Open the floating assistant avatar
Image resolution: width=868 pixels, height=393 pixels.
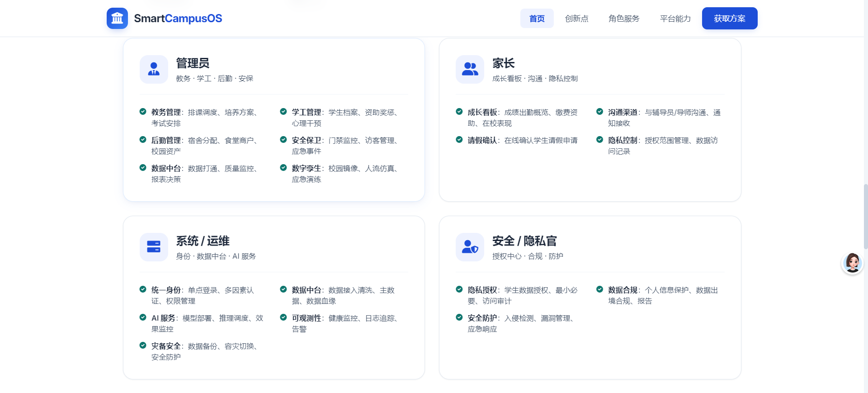(853, 263)
